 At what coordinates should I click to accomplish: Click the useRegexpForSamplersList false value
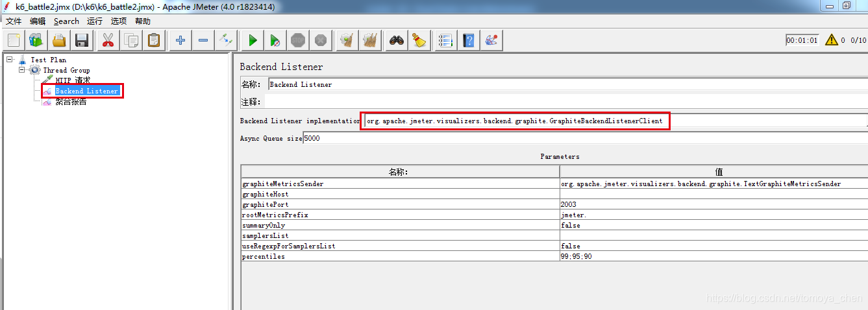click(713, 246)
